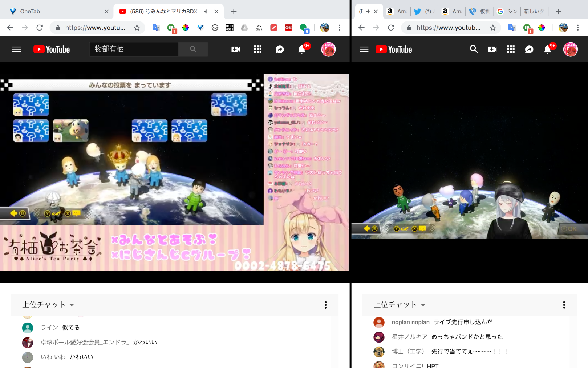Open YouTube apps grid in left window
This screenshot has height=368, width=588.
(x=257, y=49)
